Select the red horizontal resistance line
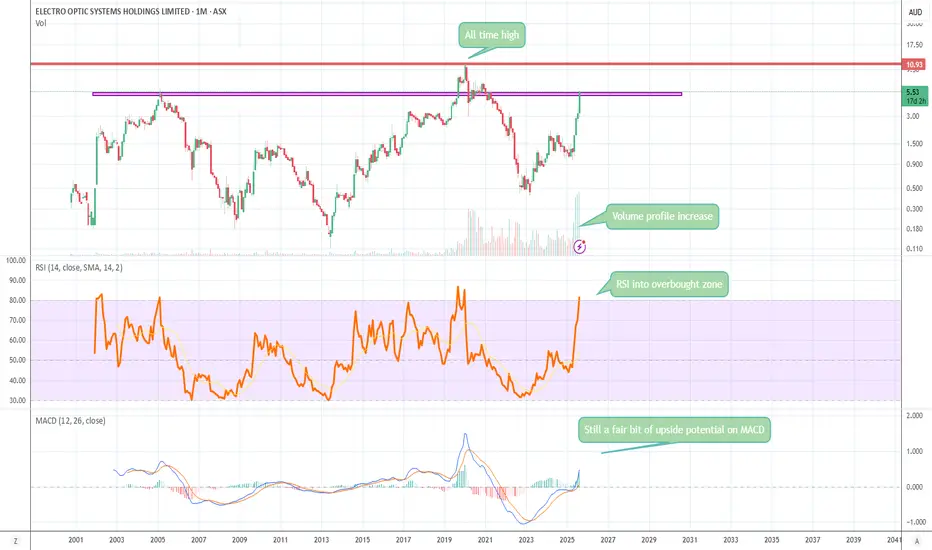 coord(465,64)
